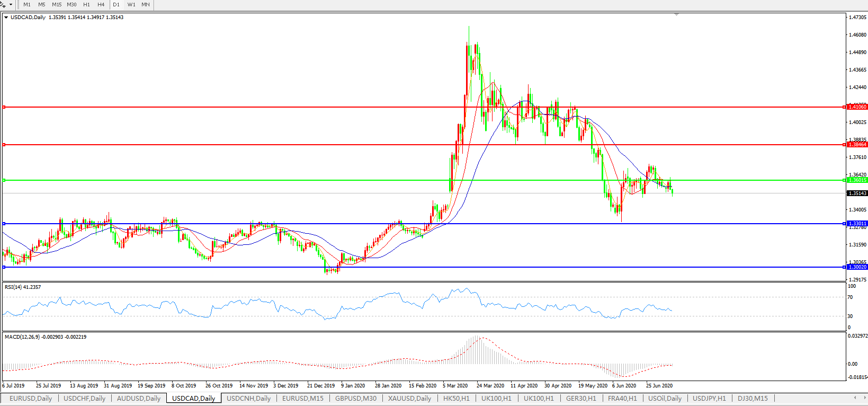Switch to the EURUSD,Daily chart tab
This screenshot has width=868, height=406.
click(x=31, y=398)
